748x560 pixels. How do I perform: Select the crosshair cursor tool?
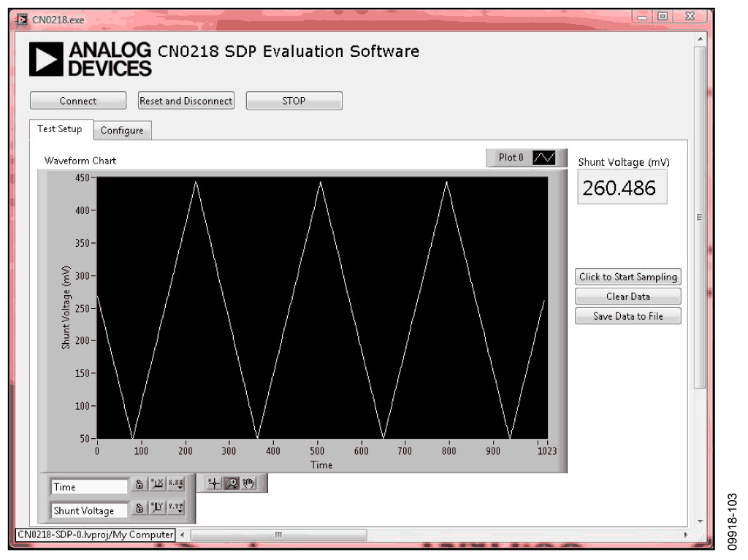click(214, 483)
